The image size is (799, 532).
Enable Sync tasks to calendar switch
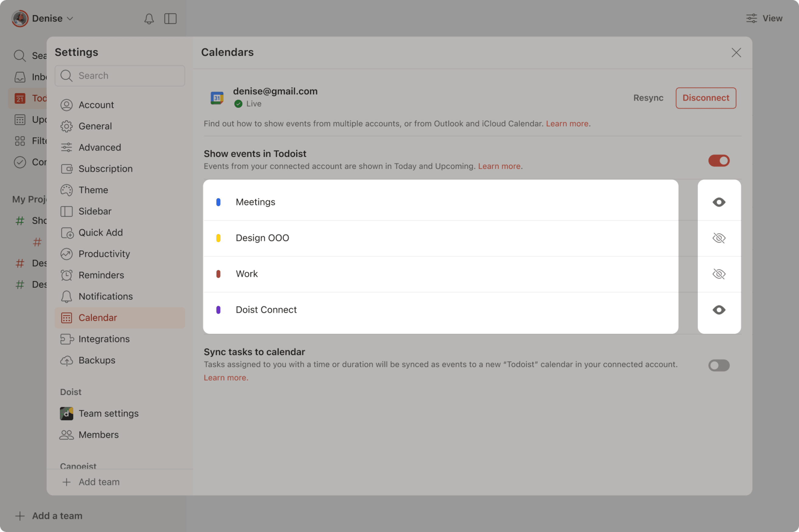coord(719,365)
